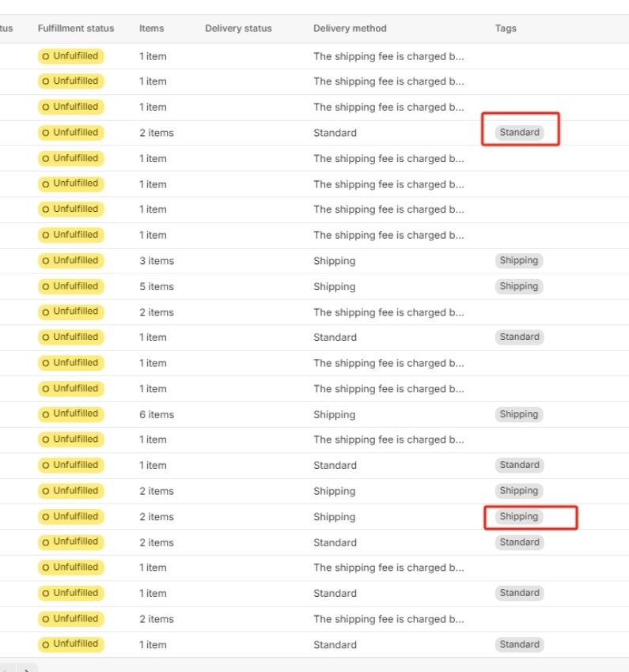The height and width of the screenshot is (672, 629).
Task: Open the order with 6 items
Action: click(157, 414)
